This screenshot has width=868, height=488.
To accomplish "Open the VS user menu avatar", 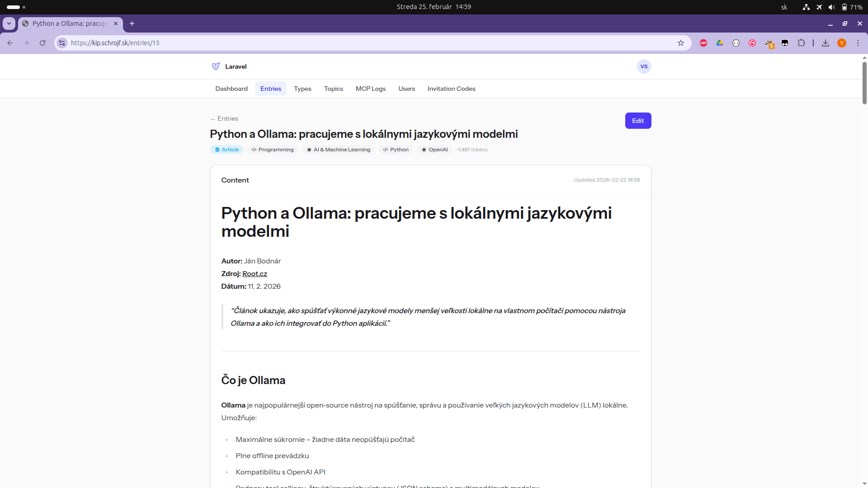I will coord(644,66).
